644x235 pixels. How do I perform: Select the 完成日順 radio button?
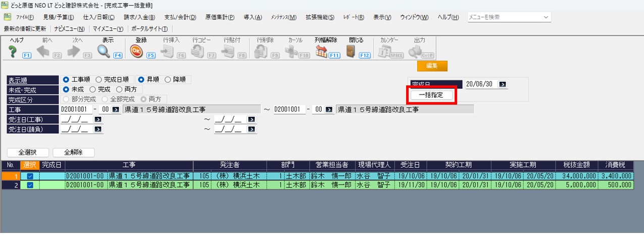tap(99, 79)
